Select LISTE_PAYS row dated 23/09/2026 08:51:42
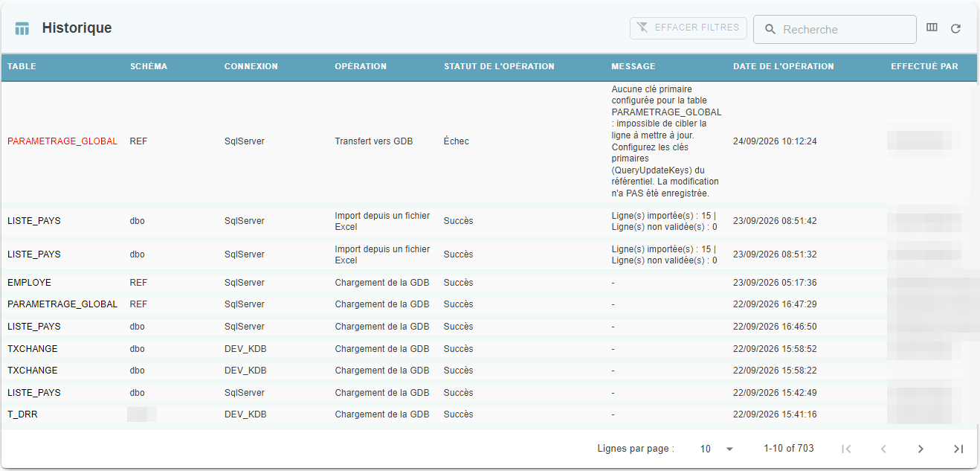 click(x=490, y=221)
